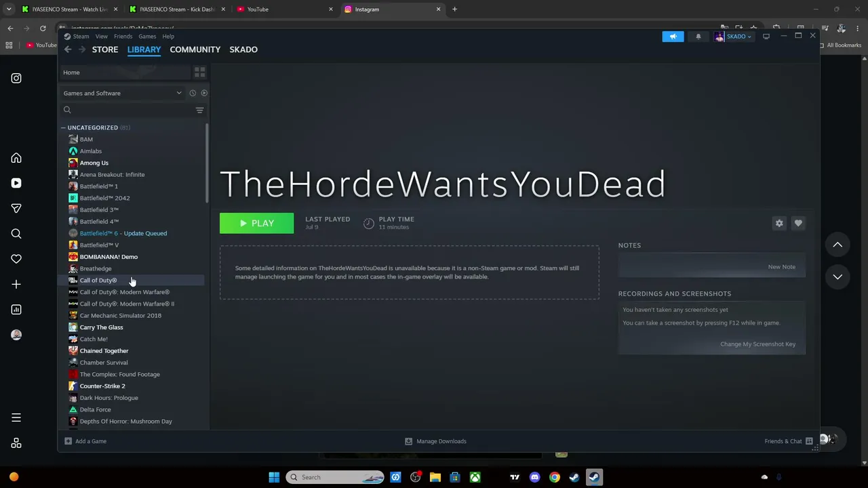Click New Note in the Notes panel
Screen dimensions: 868x488
click(x=781, y=267)
